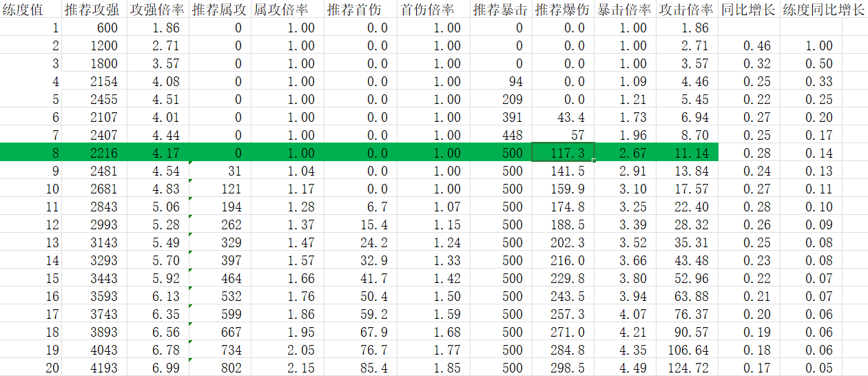Click the 暴击倍率 value 3.10
868x376 pixels.
tap(625, 189)
